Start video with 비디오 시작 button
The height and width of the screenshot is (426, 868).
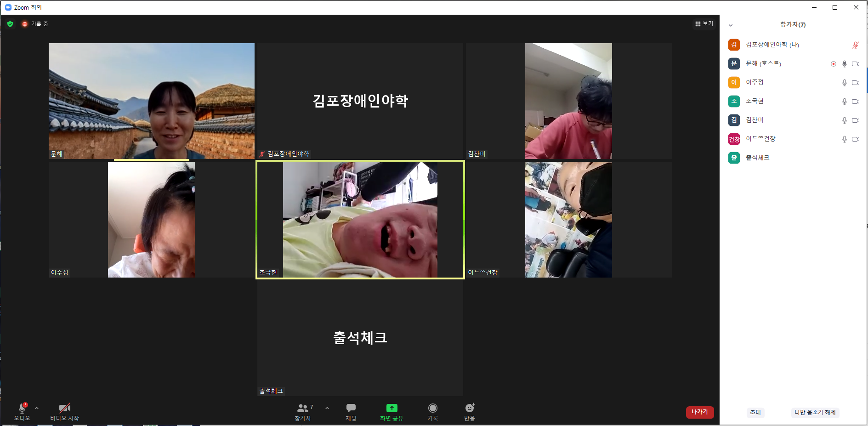point(65,411)
